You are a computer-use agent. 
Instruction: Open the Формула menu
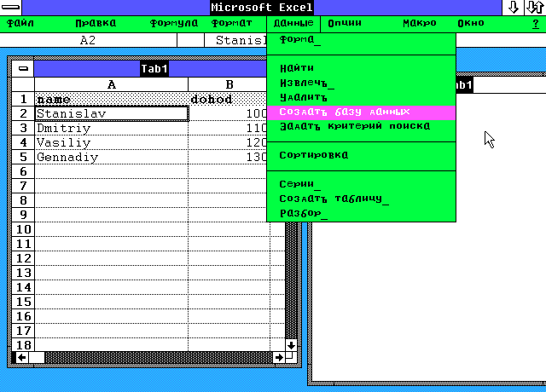[174, 23]
